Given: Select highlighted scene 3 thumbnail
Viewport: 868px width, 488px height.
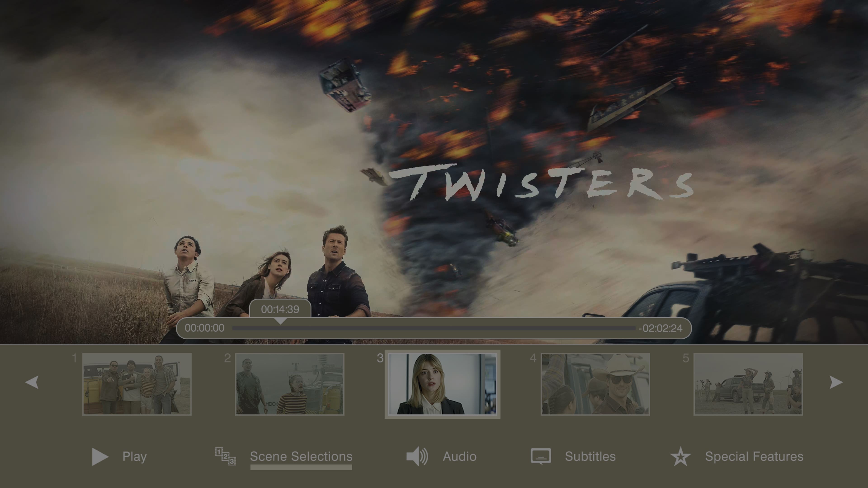Looking at the screenshot, I should (x=442, y=384).
